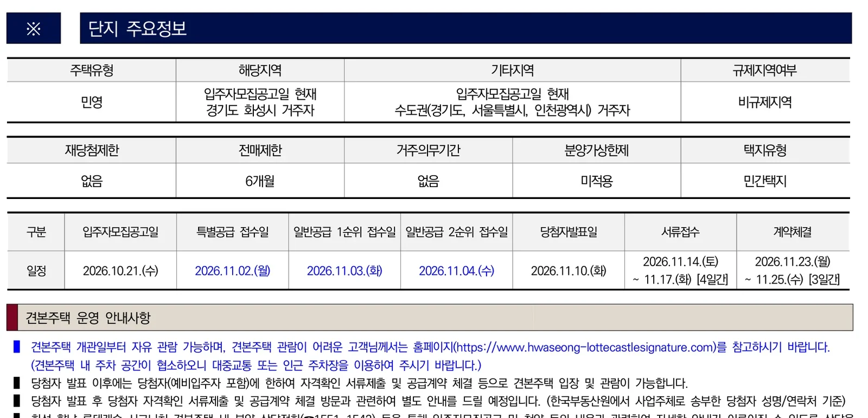This screenshot has height=418, width=868.
Task: Click the 당첨자 발표 이후에는 notice line
Action: (359, 383)
